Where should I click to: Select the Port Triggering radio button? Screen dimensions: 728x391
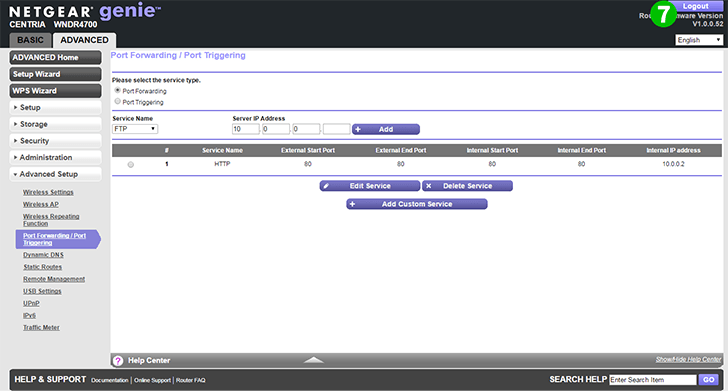click(x=117, y=101)
